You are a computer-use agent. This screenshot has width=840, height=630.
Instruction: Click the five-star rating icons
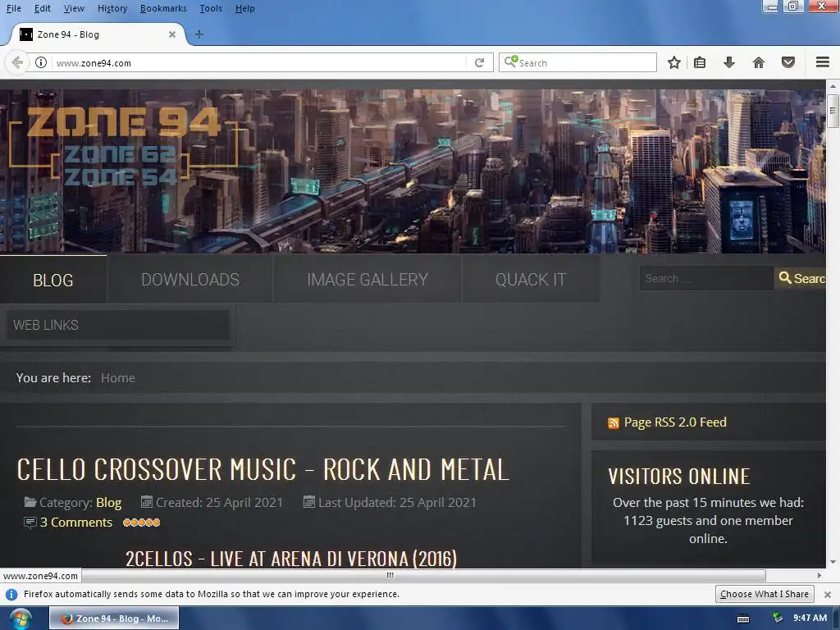tap(141, 523)
